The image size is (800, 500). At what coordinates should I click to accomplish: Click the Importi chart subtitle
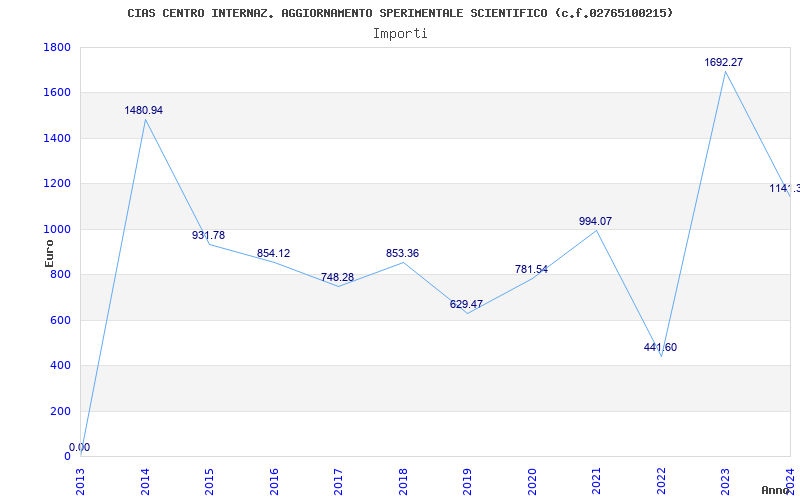(x=400, y=34)
